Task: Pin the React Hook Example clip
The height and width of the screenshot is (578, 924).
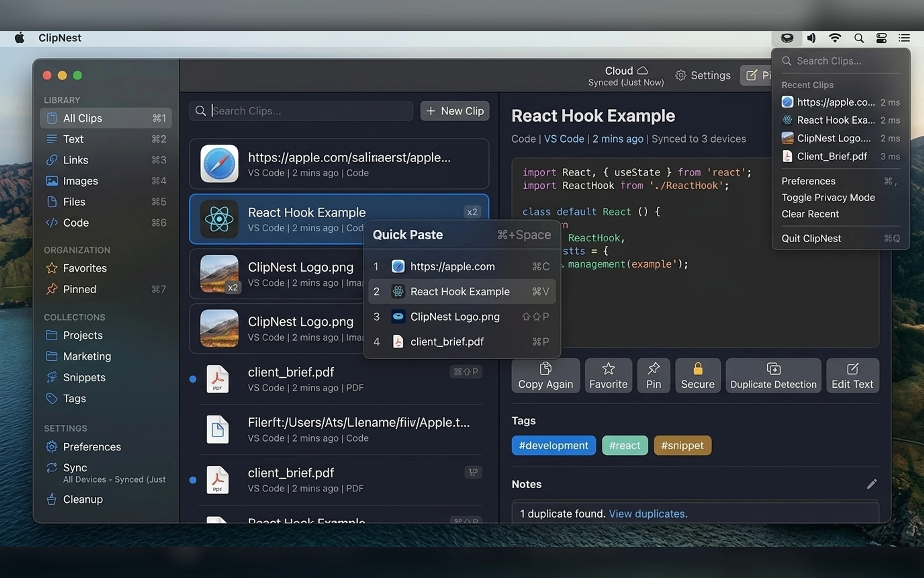Action: 653,376
